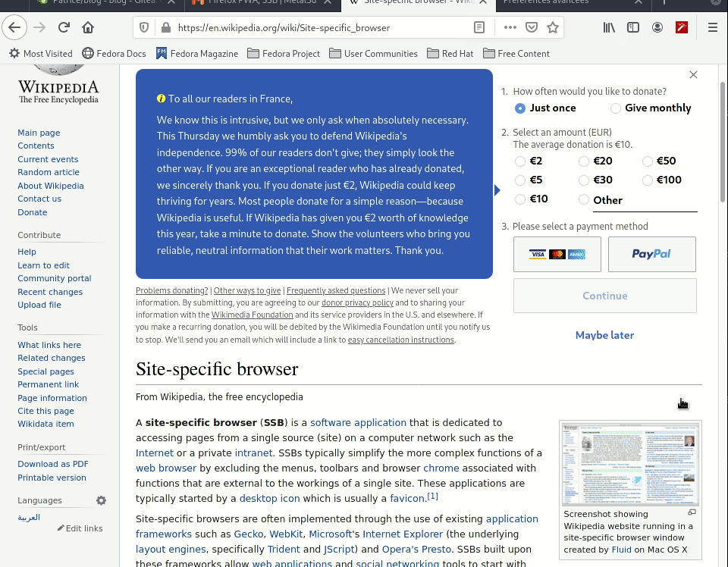Expand User Communities bookmark folder
Screen dimensions: 728x567
pos(373,54)
